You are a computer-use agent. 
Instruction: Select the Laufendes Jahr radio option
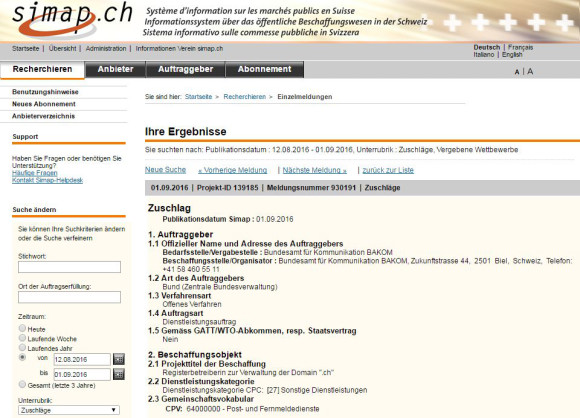point(22,348)
